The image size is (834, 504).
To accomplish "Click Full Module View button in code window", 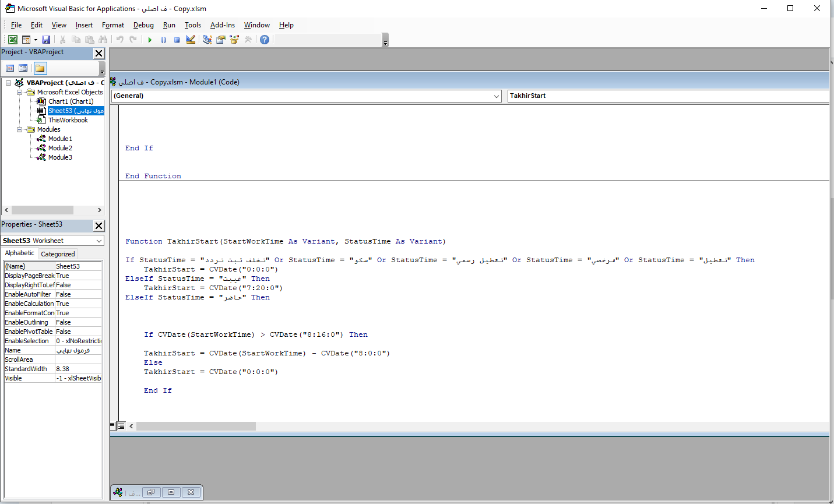I will [121, 426].
